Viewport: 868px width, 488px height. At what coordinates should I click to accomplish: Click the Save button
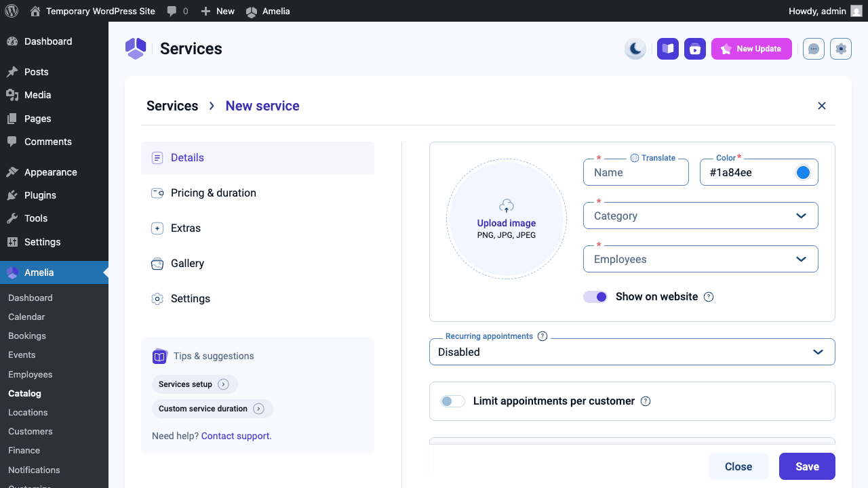[807, 466]
